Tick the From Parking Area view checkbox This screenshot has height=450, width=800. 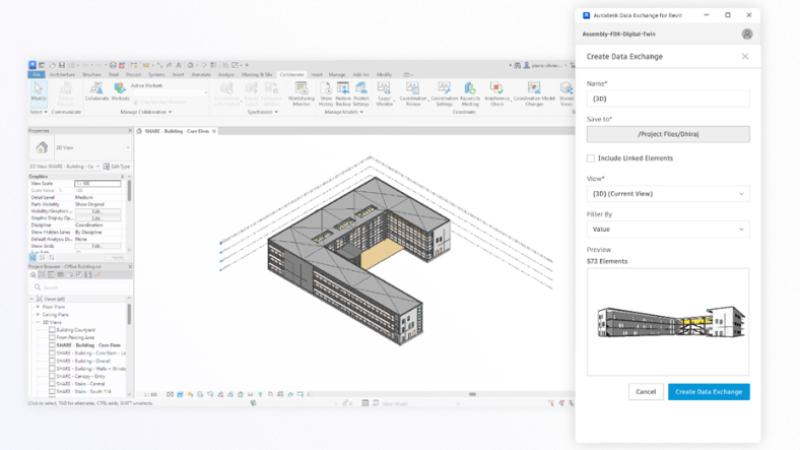pos(52,336)
